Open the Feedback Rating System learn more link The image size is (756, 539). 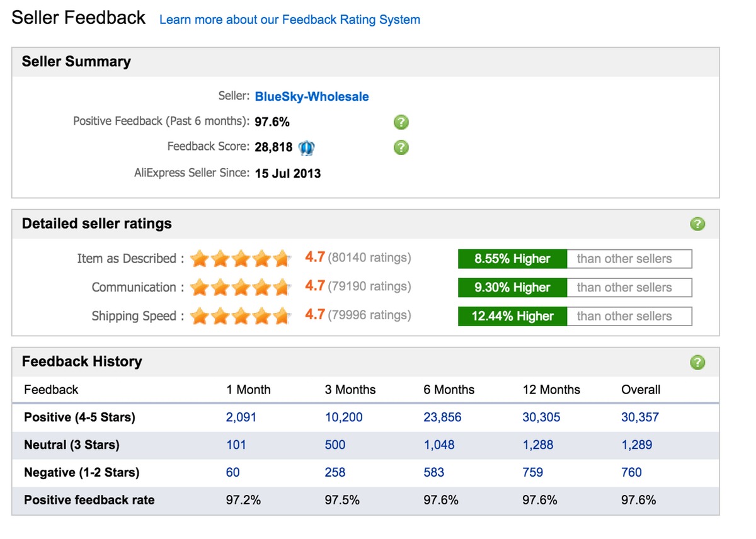[x=290, y=20]
